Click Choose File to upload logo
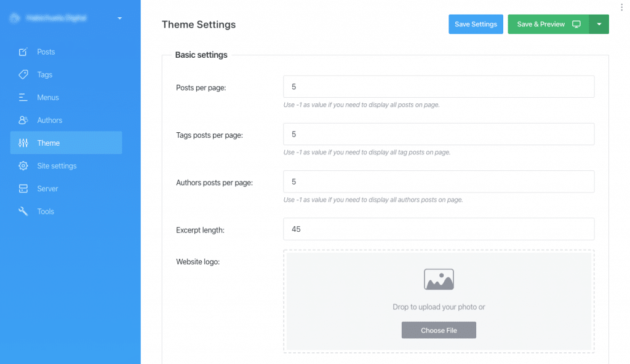 pyautogui.click(x=439, y=330)
